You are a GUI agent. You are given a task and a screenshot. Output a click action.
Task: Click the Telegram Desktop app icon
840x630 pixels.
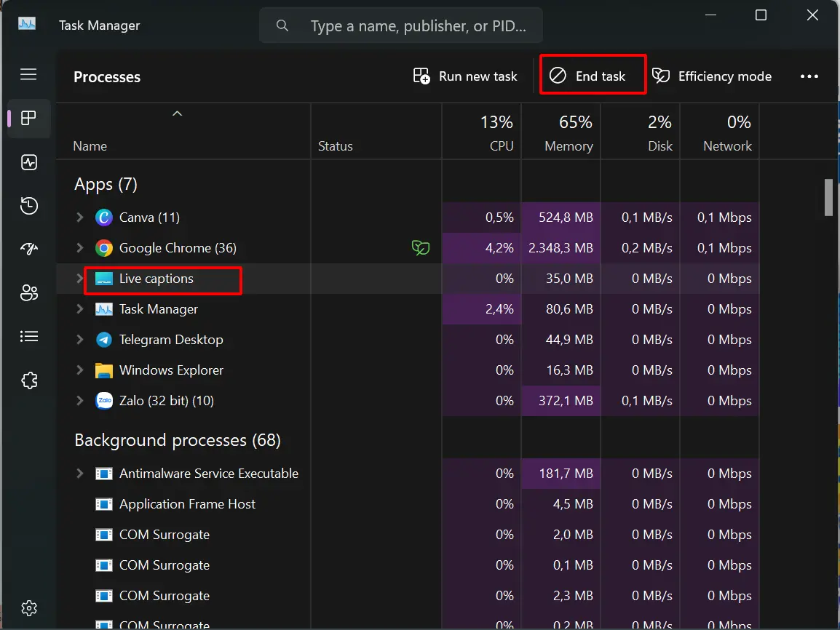coord(104,339)
